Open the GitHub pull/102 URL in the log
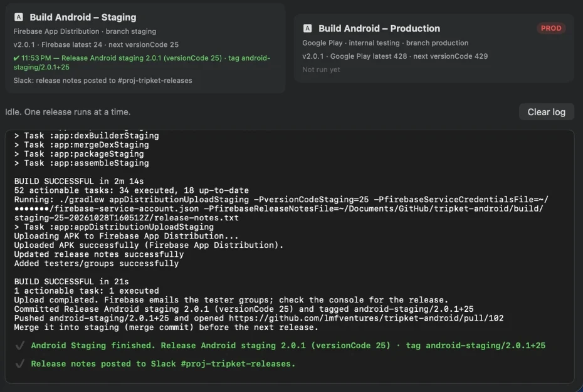This screenshot has height=392, width=583. [x=366, y=318]
